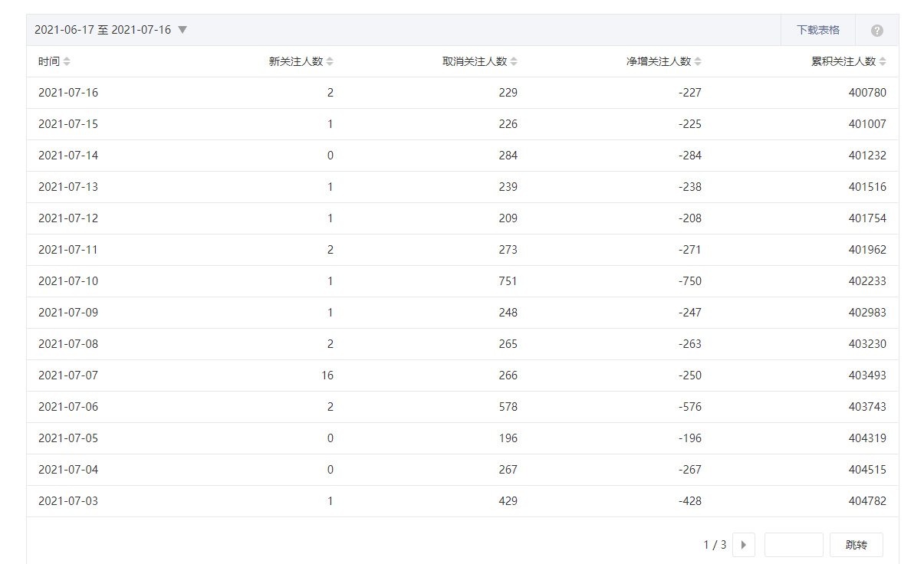
Task: Sort by 净增关注人数 column sort icon
Action: click(698, 61)
